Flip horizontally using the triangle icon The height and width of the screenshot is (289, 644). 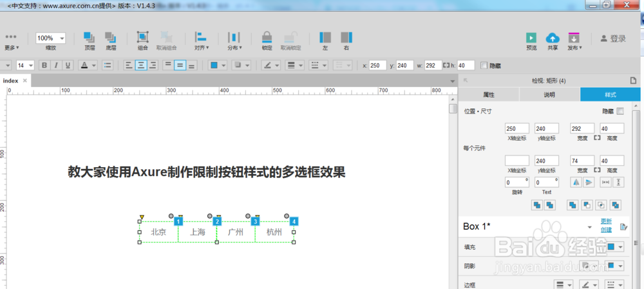(x=576, y=183)
